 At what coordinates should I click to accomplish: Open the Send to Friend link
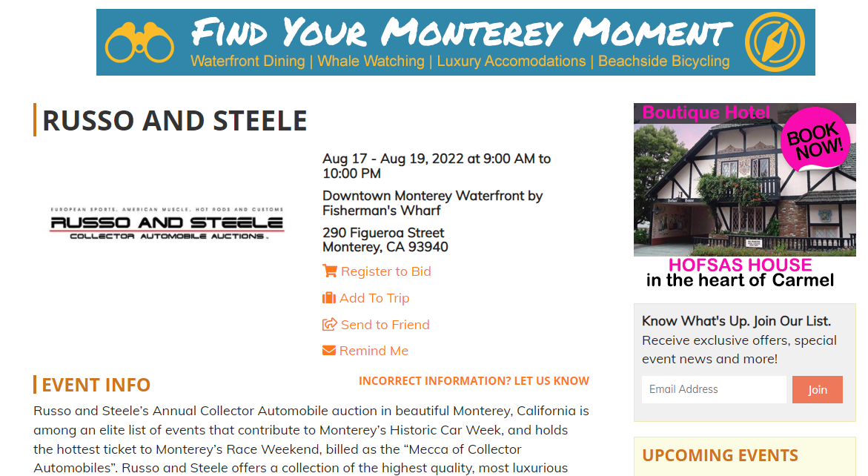click(385, 324)
